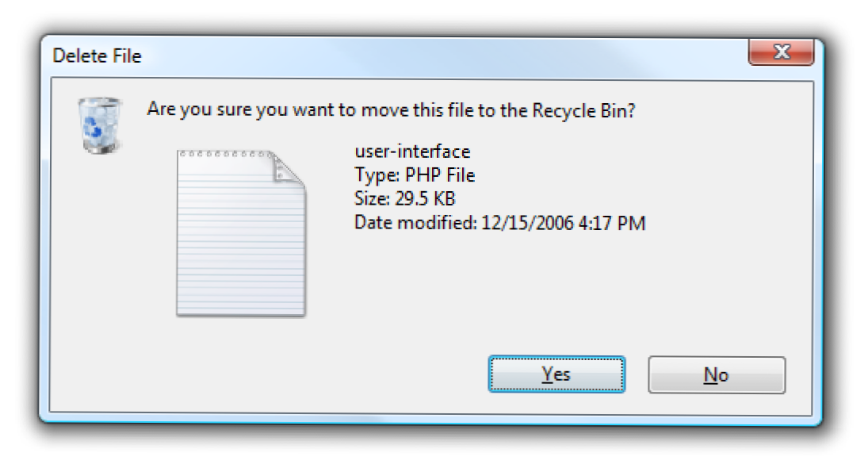Image resolution: width=868 pixels, height=468 pixels.
Task: Click the "Size:" label
Action: point(373,199)
